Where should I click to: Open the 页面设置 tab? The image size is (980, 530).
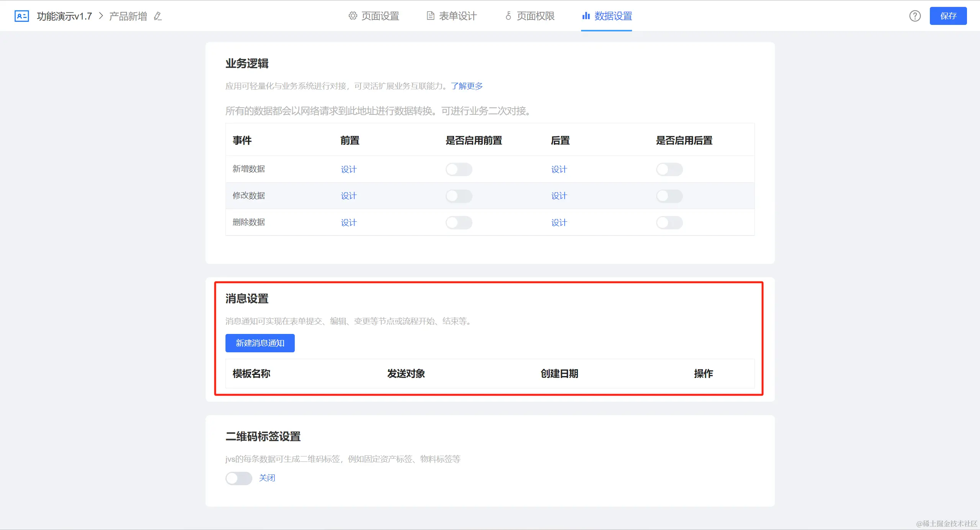[374, 16]
